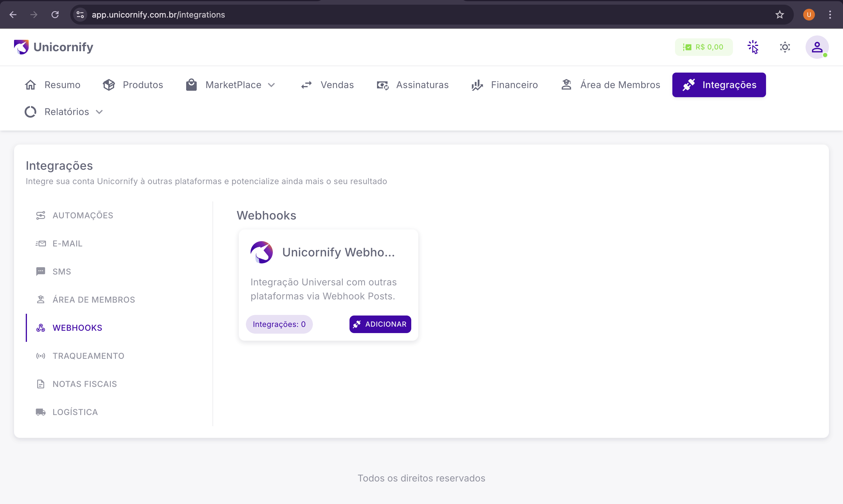This screenshot has height=504, width=843.
Task: Go to Vendas via the arrows icon
Action: (x=306, y=85)
